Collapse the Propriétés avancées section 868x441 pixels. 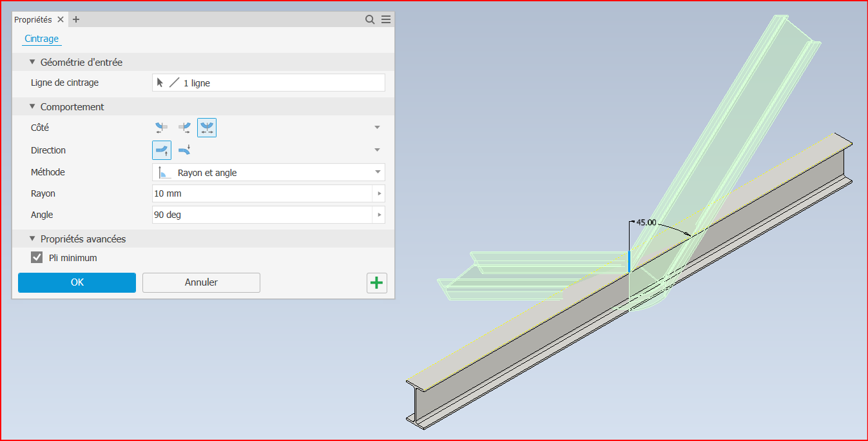click(x=32, y=239)
